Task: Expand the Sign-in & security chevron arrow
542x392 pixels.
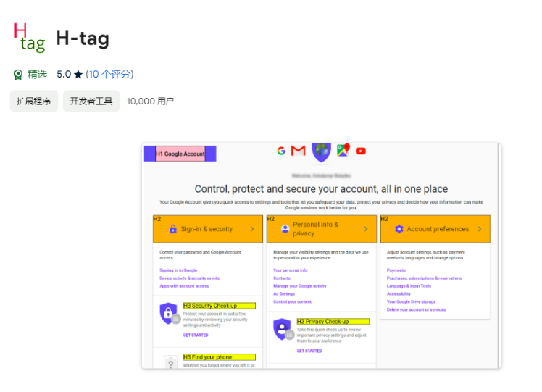Action: (x=252, y=229)
